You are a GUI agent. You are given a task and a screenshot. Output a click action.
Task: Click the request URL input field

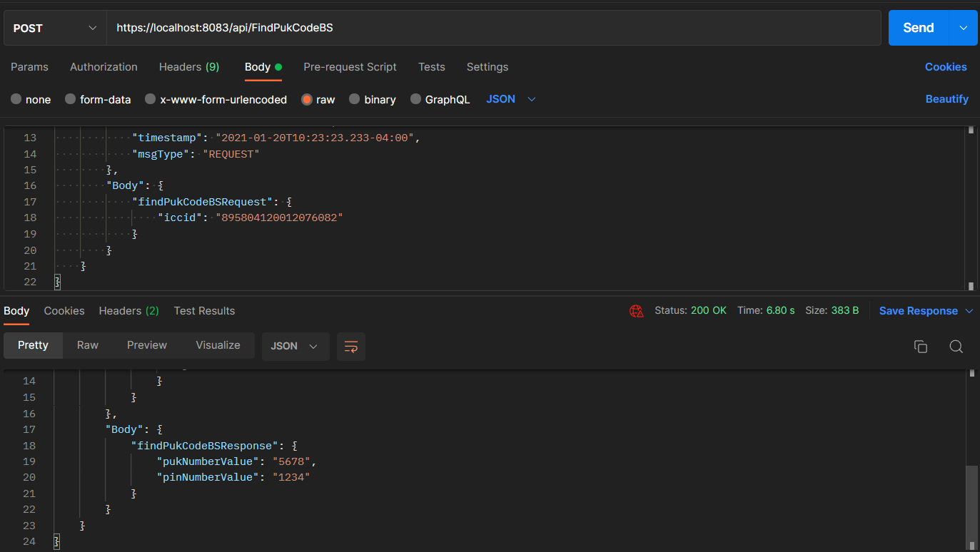point(494,28)
